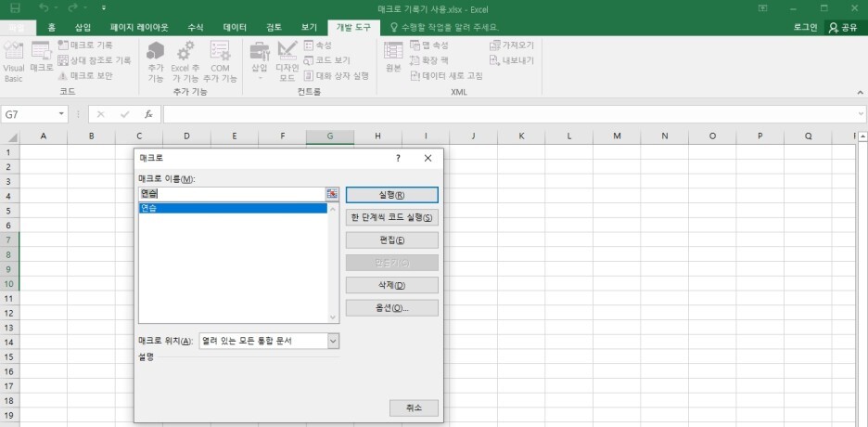The width and height of the screenshot is (868, 427).
Task: Click 확장 팩 (Expansion Packs)
Action: pyautogui.click(x=429, y=60)
